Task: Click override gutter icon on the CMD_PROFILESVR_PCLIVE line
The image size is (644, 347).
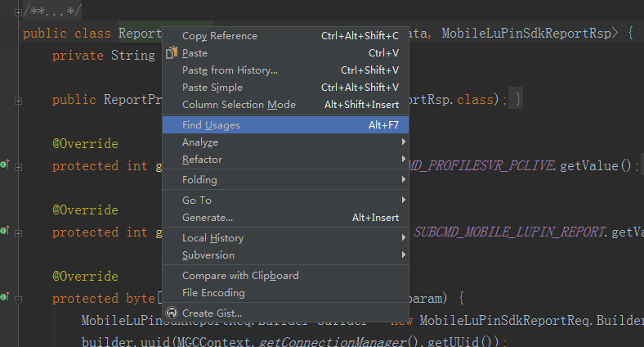Action: coord(4,165)
